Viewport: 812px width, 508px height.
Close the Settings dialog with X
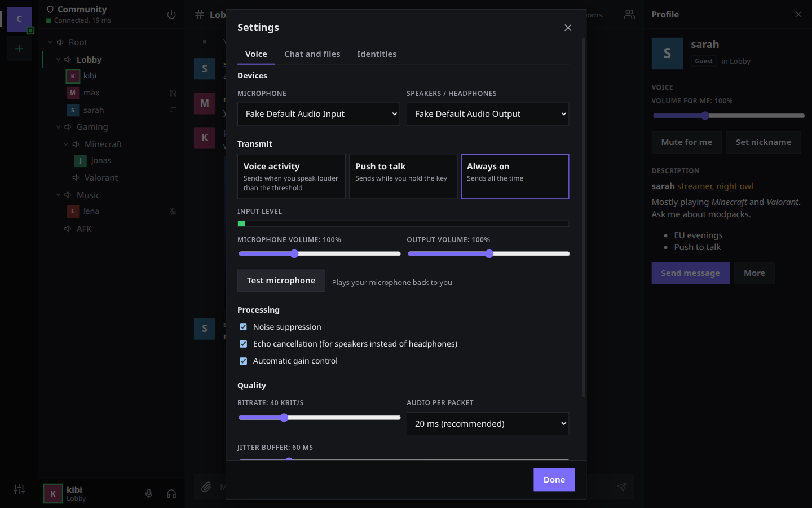pos(568,28)
